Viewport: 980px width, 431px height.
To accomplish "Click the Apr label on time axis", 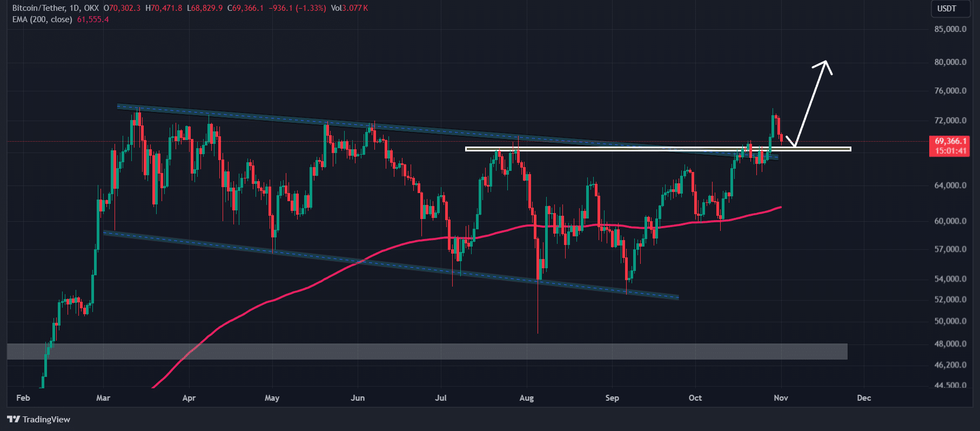I will 189,398.
